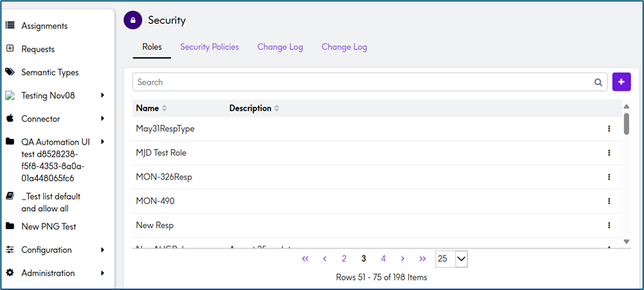Click the broken image icon beside Testing Nov08
The width and height of the screenshot is (644, 290).
[x=10, y=96]
